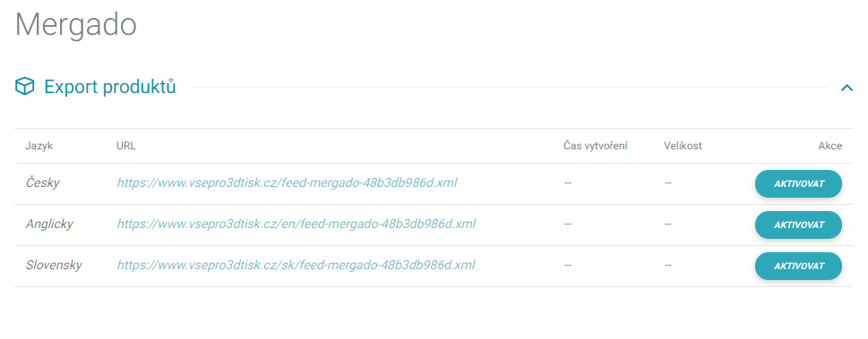This screenshot has width=868, height=339.
Task: Click creation time dash in Česky row
Action: coord(567,183)
